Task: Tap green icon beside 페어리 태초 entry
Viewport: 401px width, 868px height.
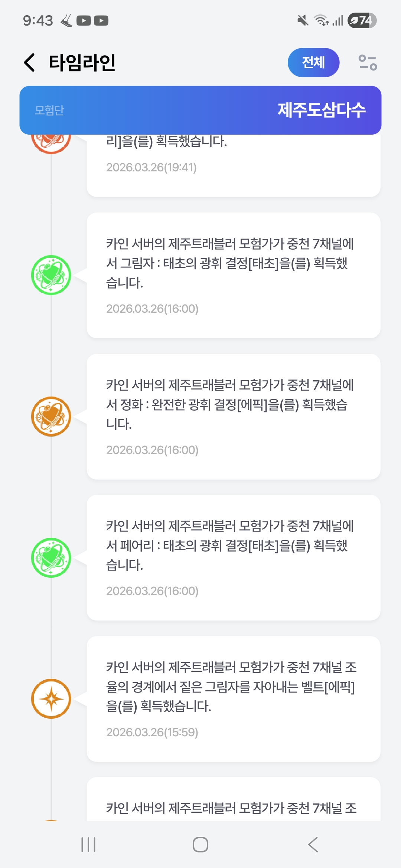Action: pyautogui.click(x=51, y=558)
